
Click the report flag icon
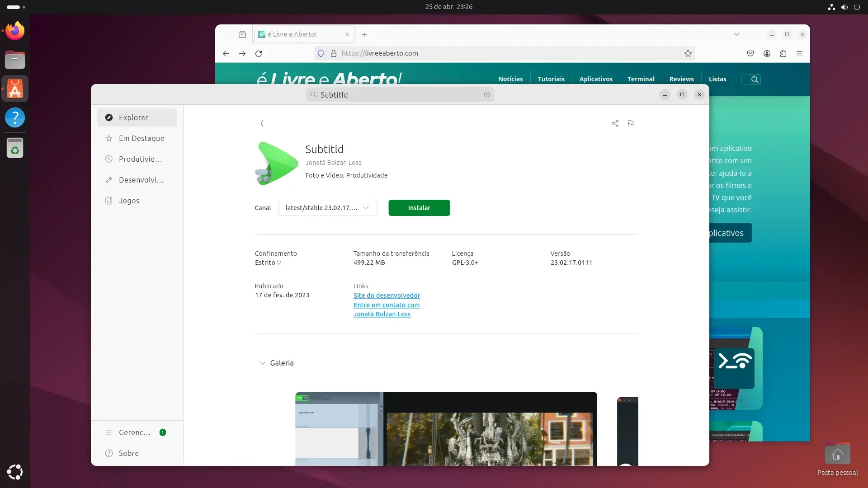pyautogui.click(x=631, y=123)
